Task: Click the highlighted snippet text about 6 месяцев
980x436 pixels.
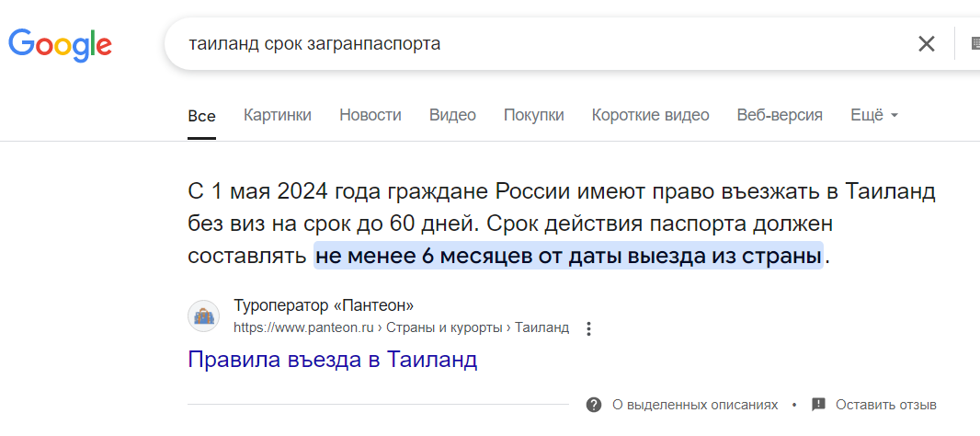Action: [x=568, y=256]
